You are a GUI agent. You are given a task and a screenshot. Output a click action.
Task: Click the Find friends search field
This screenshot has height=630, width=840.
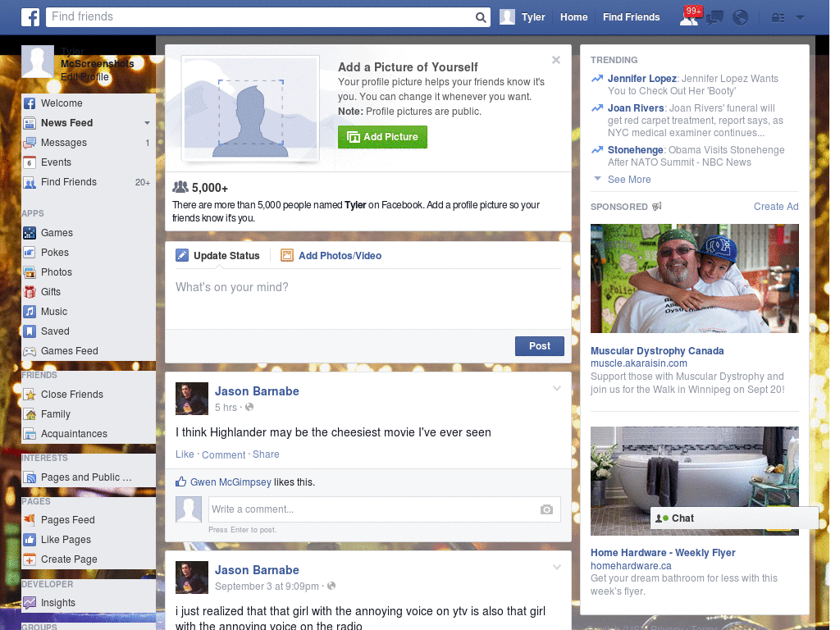coord(261,16)
